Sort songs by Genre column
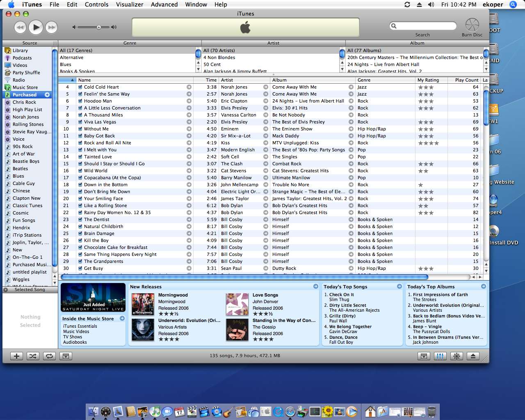Viewport: 525px width, 420px height. click(x=385, y=80)
